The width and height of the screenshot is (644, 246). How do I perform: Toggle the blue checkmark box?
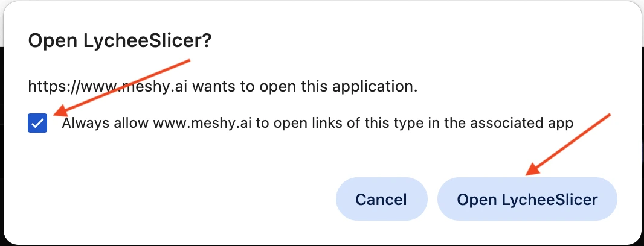(37, 124)
